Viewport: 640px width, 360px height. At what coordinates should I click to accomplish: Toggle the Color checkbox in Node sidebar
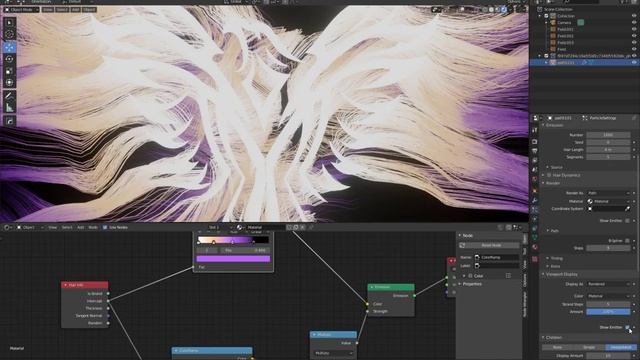pos(470,276)
